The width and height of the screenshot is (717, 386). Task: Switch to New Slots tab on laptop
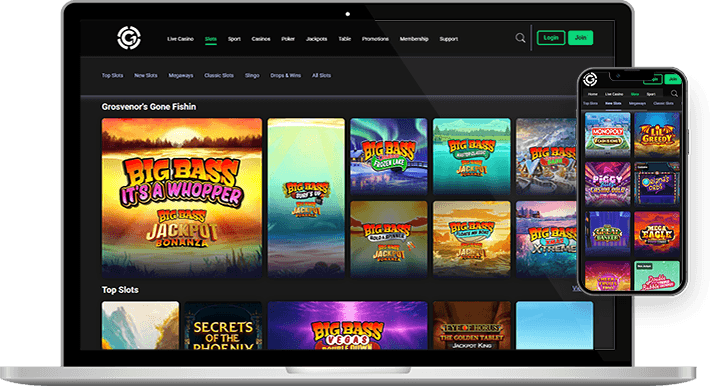tap(146, 75)
